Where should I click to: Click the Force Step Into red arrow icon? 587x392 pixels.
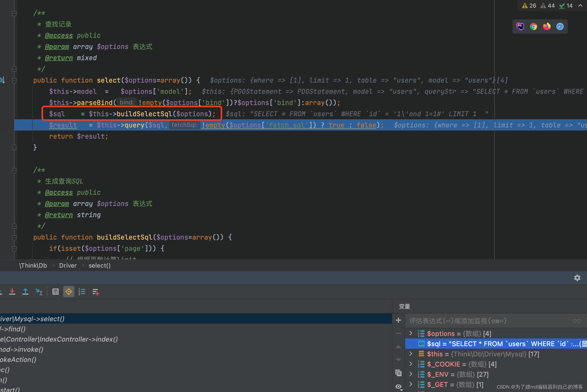pos(12,292)
